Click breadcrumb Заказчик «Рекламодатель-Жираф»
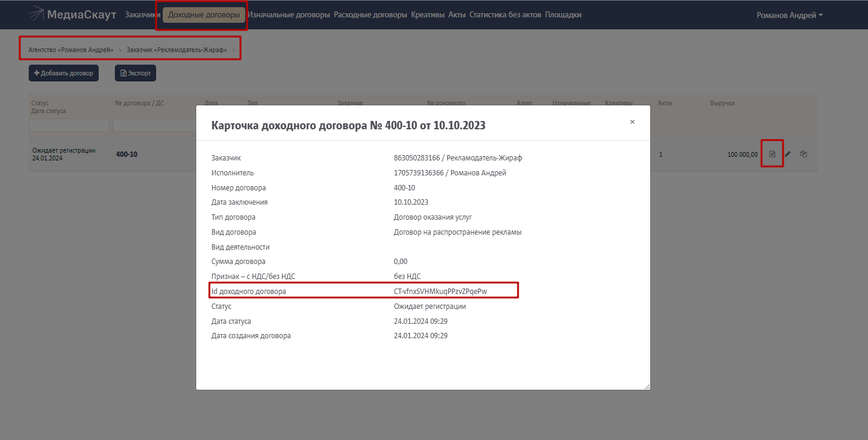 click(x=177, y=50)
